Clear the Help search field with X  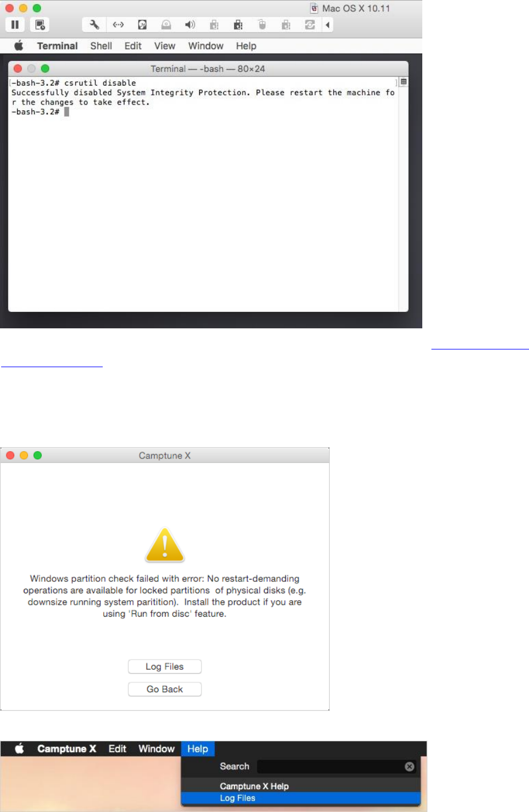409,766
